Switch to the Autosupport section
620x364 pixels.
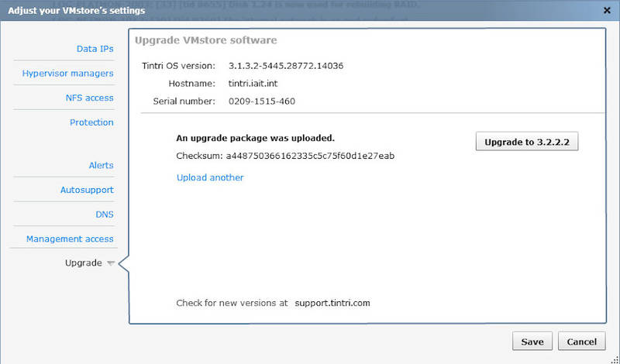tap(87, 190)
